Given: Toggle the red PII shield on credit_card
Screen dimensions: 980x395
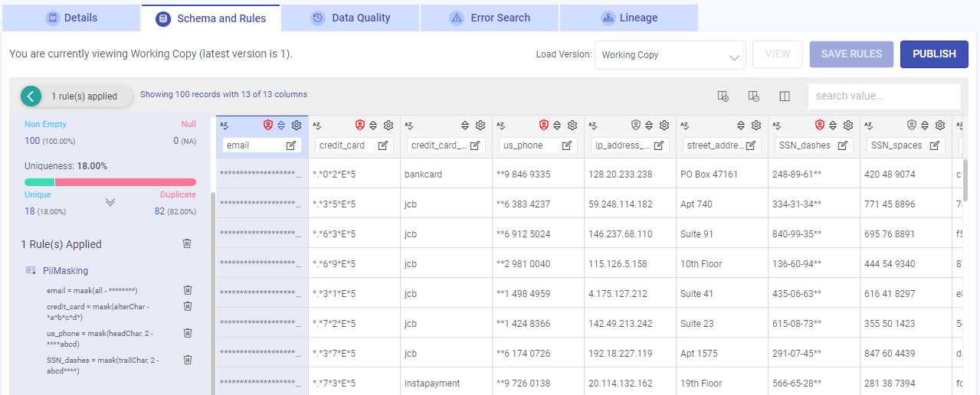Looking at the screenshot, I should (359, 125).
